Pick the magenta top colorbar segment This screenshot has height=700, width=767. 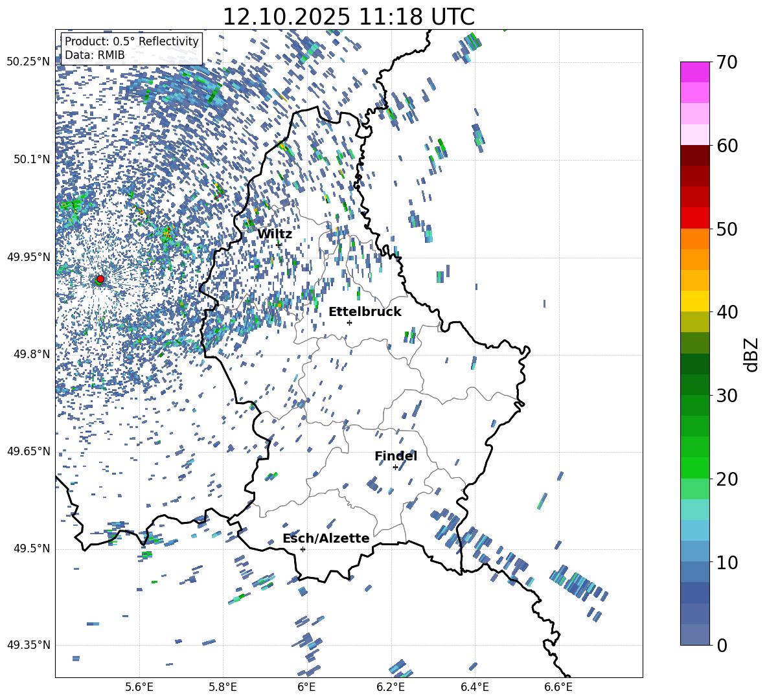pos(695,72)
